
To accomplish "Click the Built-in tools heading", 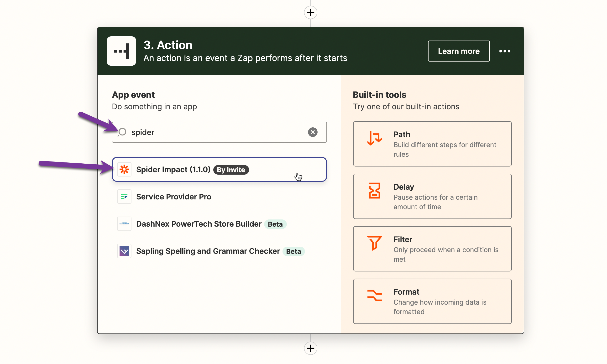I will [x=379, y=95].
